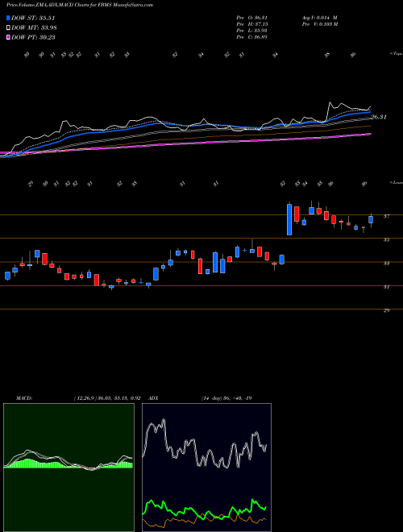
Task: Click the tall blue gap-up candlestick
Action: tap(289, 219)
